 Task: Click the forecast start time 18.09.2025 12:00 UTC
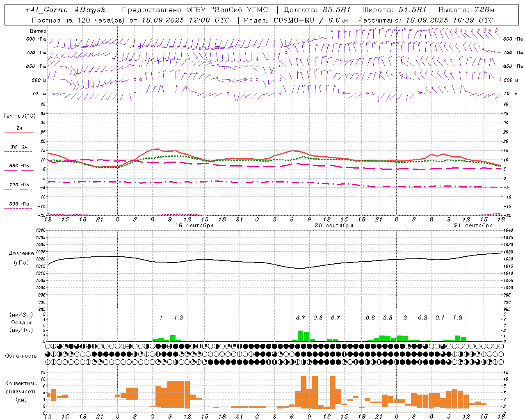tap(185, 20)
